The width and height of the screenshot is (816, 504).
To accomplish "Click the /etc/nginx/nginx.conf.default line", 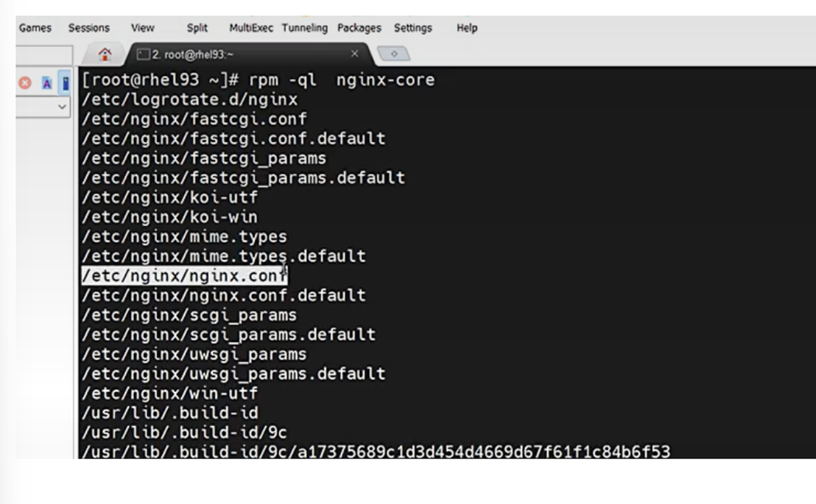I will point(224,296).
